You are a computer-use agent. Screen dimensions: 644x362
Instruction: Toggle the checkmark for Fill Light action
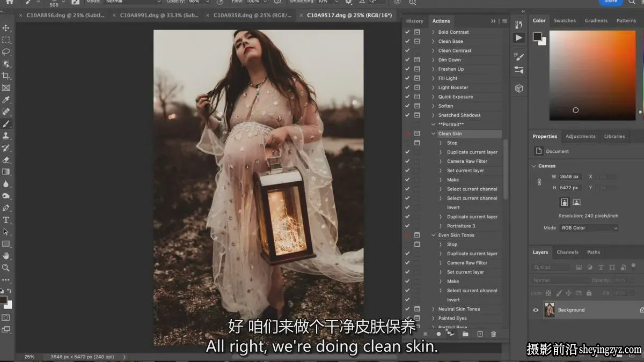[x=407, y=78]
